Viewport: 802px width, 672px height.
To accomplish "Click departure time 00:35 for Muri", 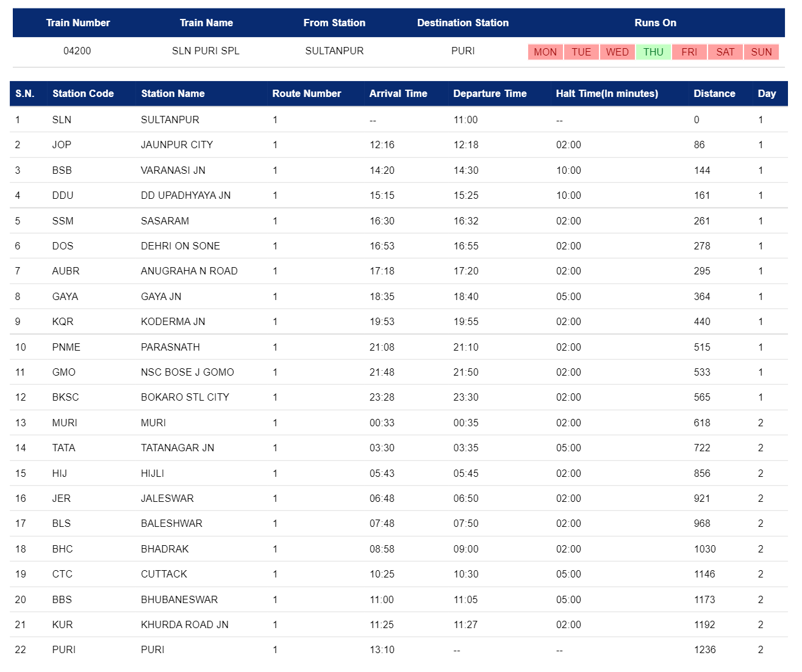I will pos(466,423).
